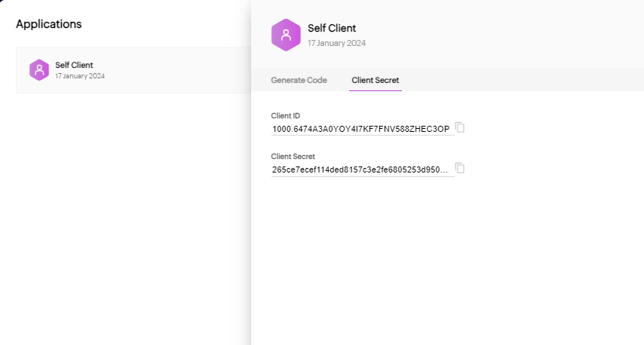Click the ellipsis at the end of the Client Secret

point(445,169)
